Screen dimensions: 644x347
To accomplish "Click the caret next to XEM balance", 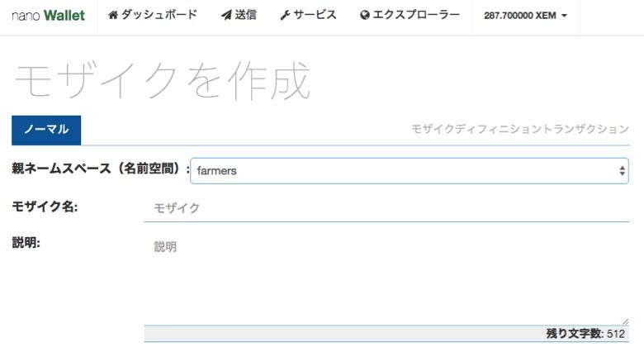I will click(564, 17).
